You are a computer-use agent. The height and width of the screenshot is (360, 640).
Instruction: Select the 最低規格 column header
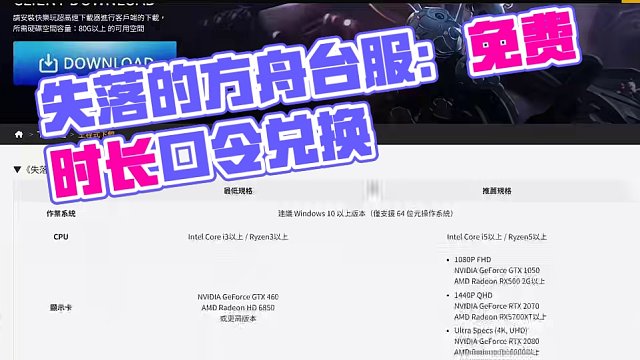pos(238,191)
